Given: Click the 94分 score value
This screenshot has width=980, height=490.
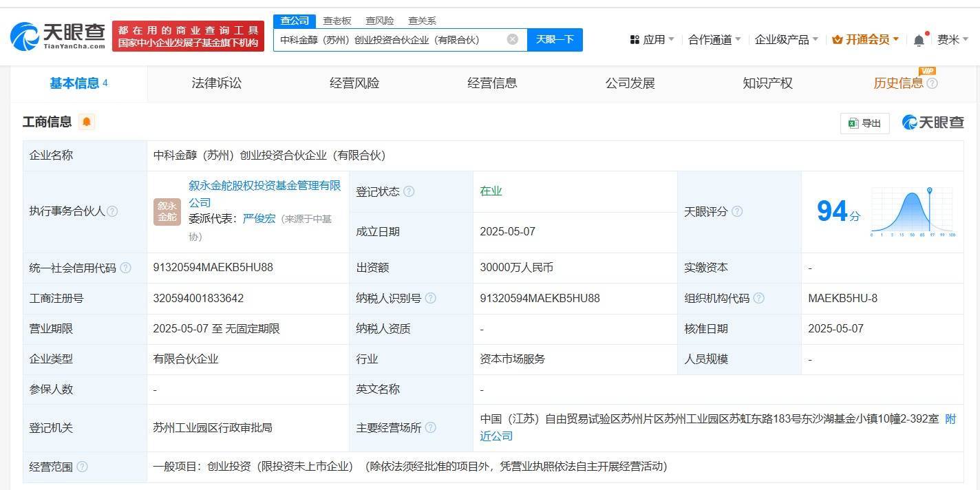Looking at the screenshot, I should [x=838, y=211].
